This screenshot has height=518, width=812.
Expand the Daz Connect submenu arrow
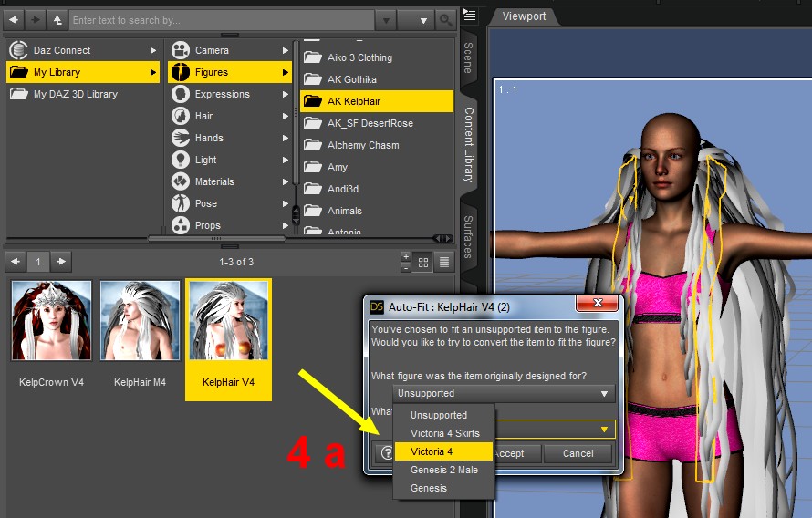pos(152,50)
